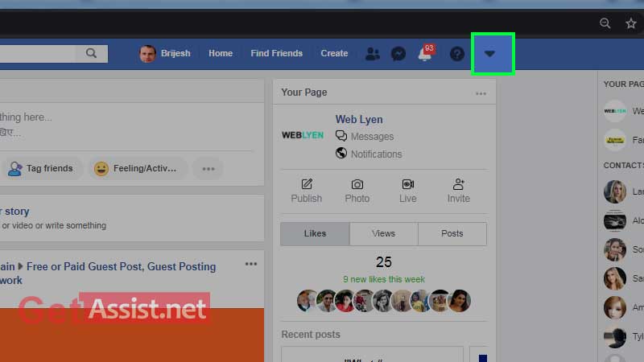Click the search magnifier button

coord(91,53)
